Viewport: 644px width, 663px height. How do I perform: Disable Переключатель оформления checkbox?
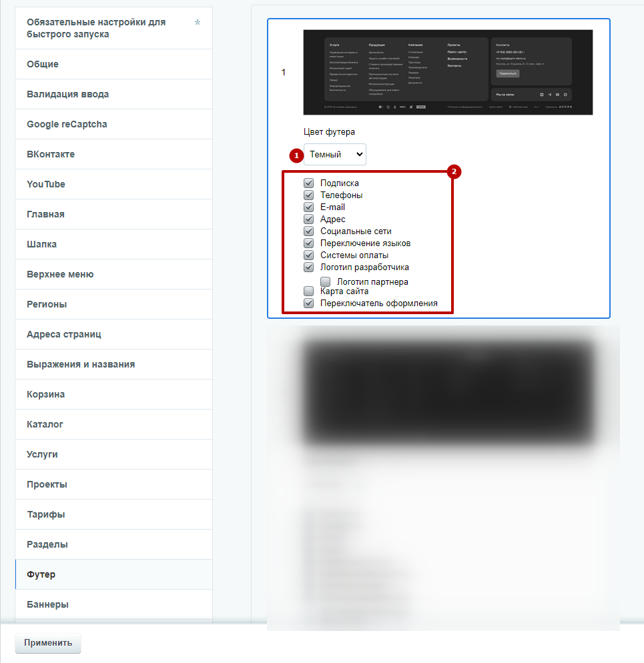pos(309,303)
